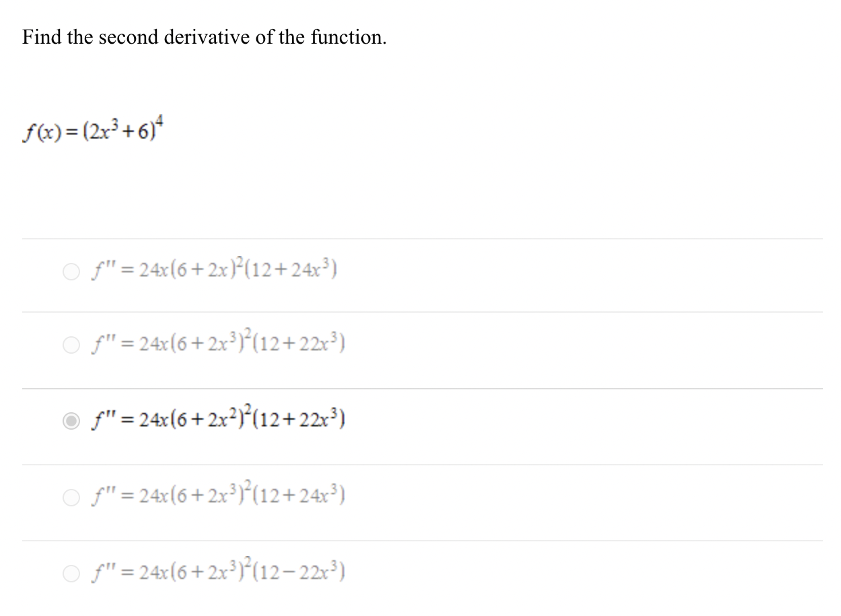Image resolution: width=841 pixels, height=616 pixels.
Task: Select the radio for 24x(6+2x³)²(12+24x³)
Action: point(70,496)
